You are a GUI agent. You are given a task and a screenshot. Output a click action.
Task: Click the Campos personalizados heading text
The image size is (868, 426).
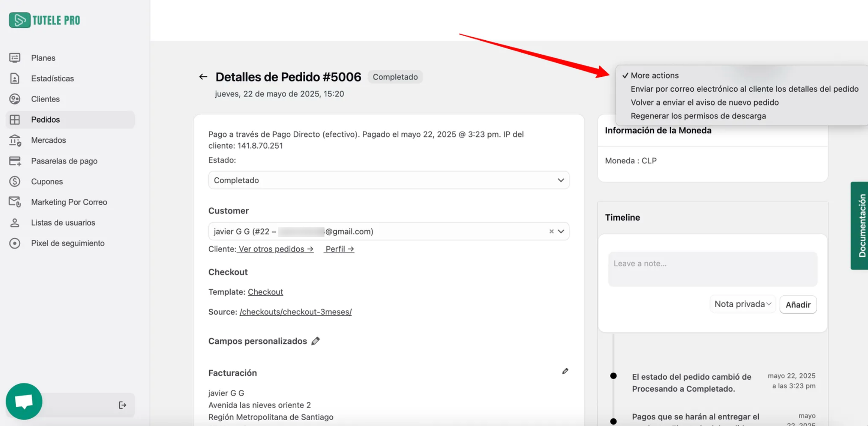(x=258, y=341)
